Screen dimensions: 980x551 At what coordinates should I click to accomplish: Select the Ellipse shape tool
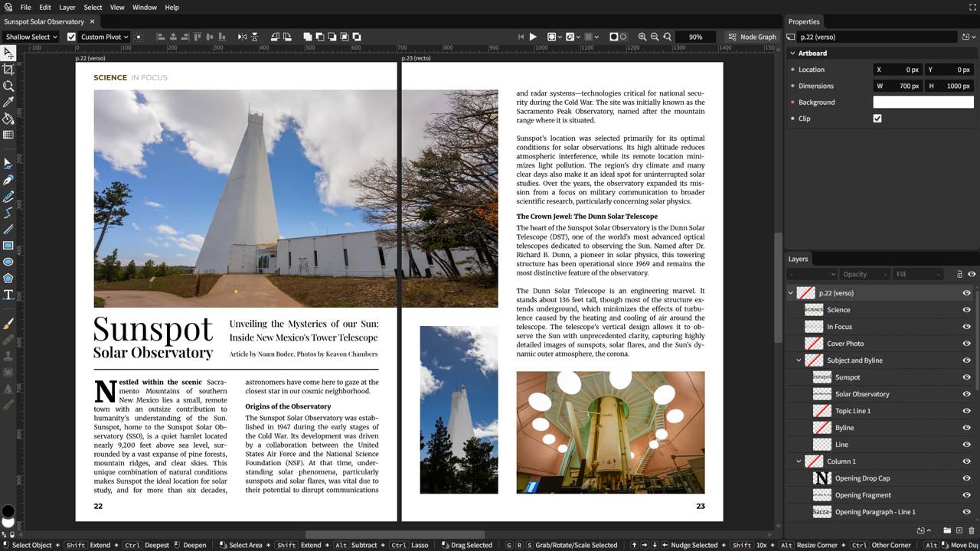click(x=8, y=262)
